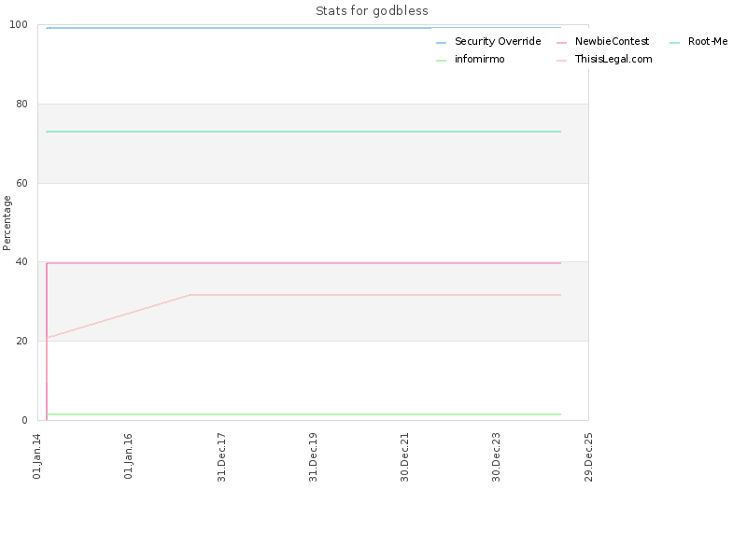Click the 29.Dec.25 x-axis date label
747x560 pixels.
pos(588,457)
